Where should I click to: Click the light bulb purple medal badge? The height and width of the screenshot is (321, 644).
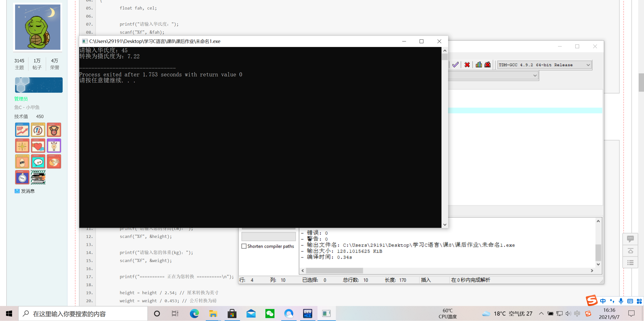tap(54, 146)
